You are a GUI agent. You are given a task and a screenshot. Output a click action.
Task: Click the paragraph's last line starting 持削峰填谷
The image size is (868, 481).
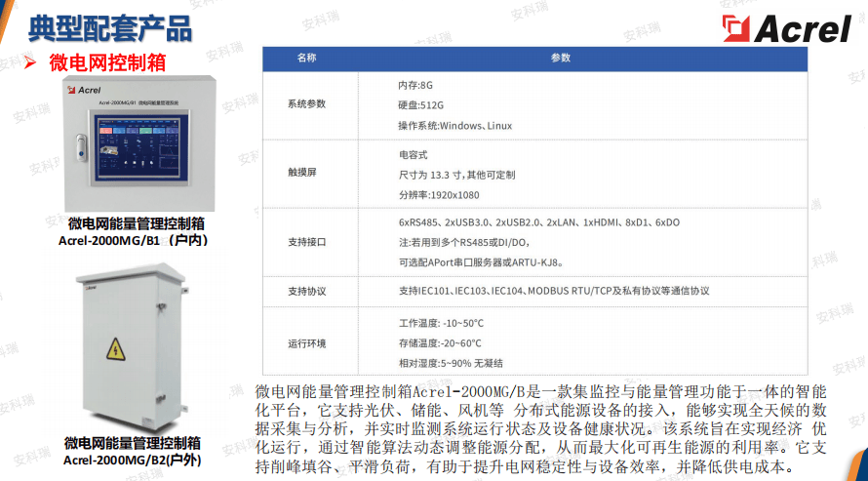(525, 466)
